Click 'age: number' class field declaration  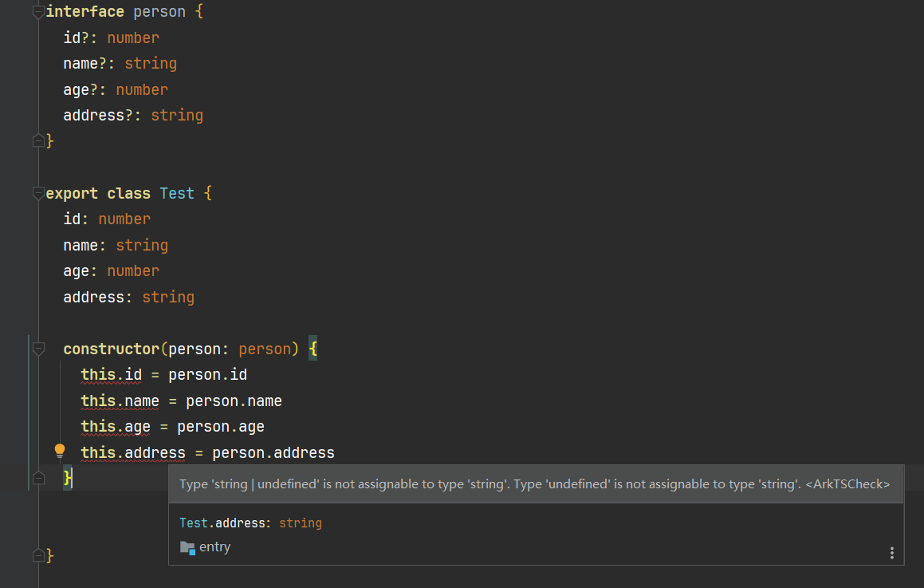[x=112, y=271]
